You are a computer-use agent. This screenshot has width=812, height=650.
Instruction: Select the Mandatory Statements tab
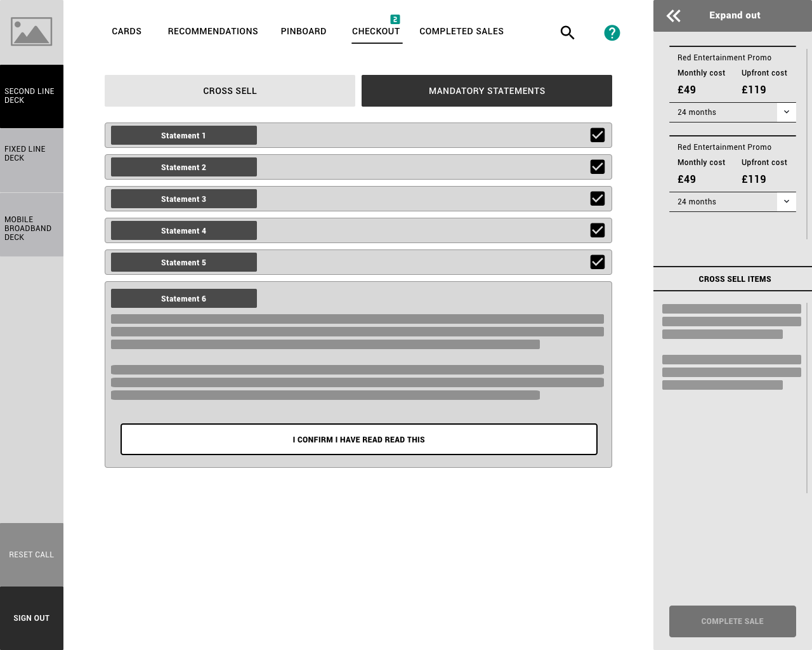tap(487, 91)
